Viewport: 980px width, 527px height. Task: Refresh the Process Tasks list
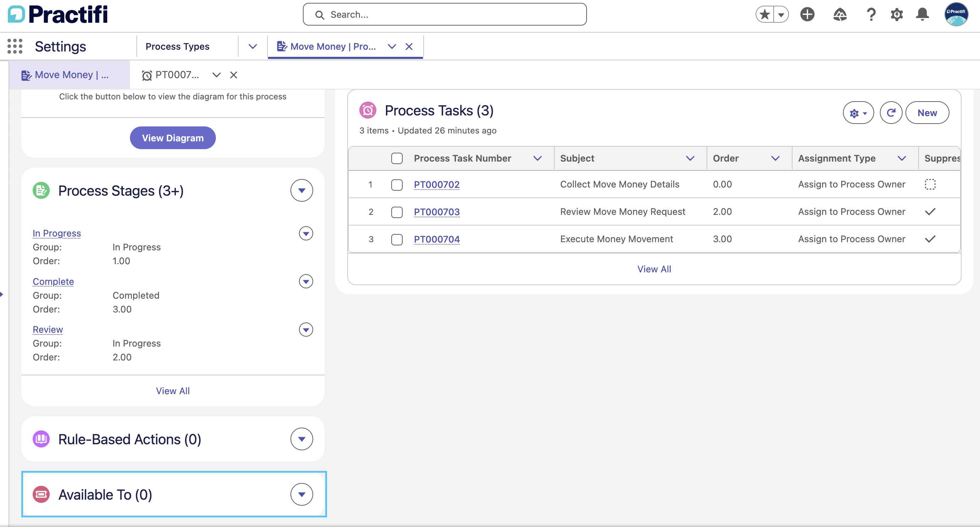(891, 113)
